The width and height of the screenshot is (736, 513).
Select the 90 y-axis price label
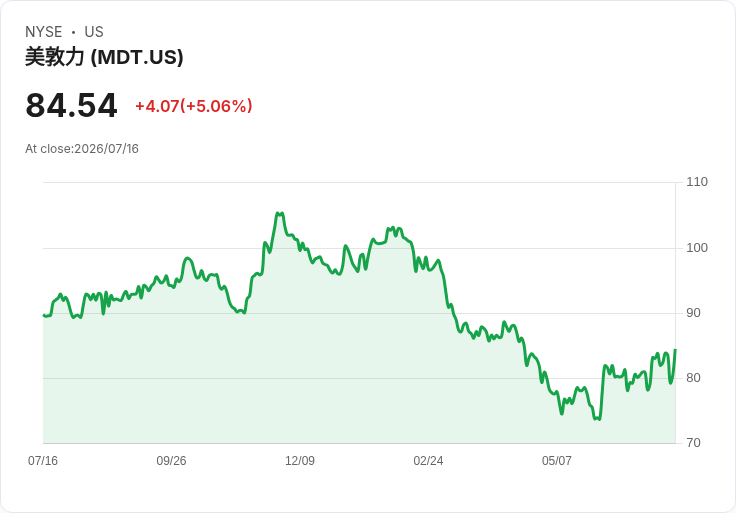(693, 313)
